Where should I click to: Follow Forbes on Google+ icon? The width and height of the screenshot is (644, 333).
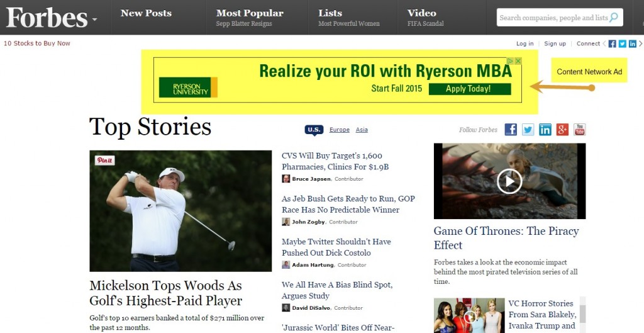pos(562,130)
